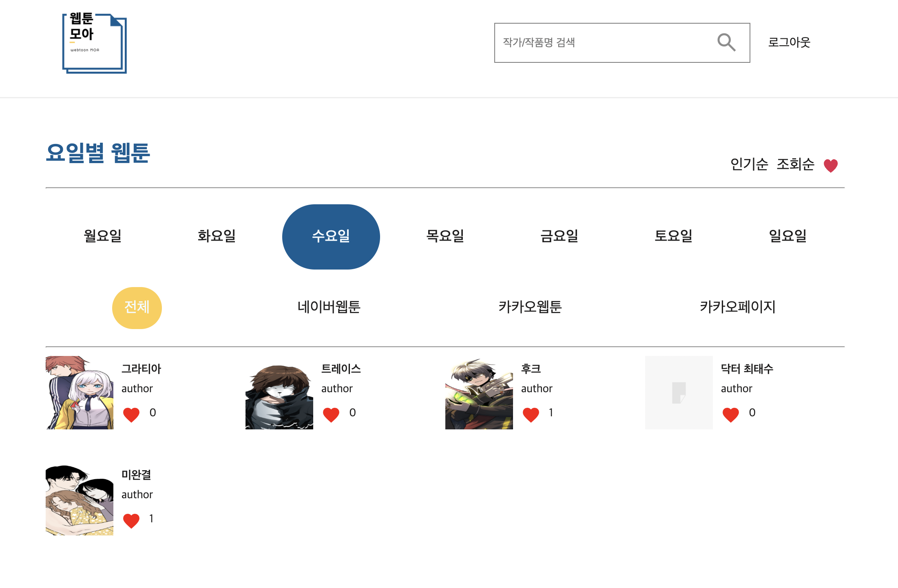The height and width of the screenshot is (588, 898).
Task: Click the magnifying glass search icon
Action: [x=726, y=42]
